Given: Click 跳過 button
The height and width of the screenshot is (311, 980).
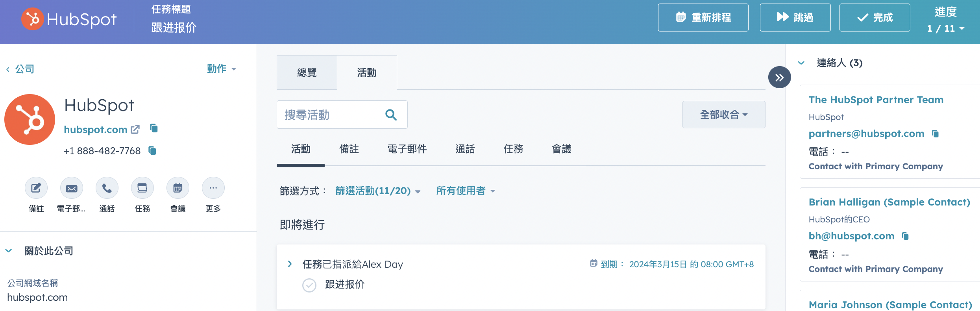Looking at the screenshot, I should (795, 17).
